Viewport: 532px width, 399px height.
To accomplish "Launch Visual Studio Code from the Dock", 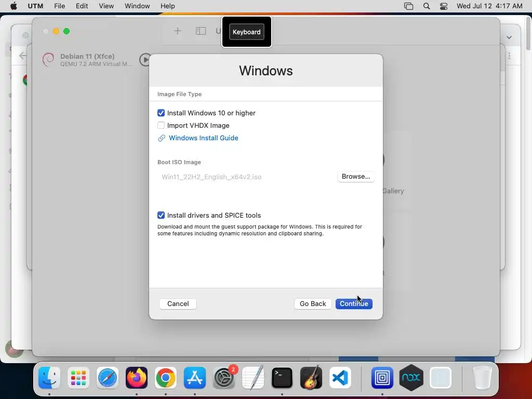I will (340, 378).
